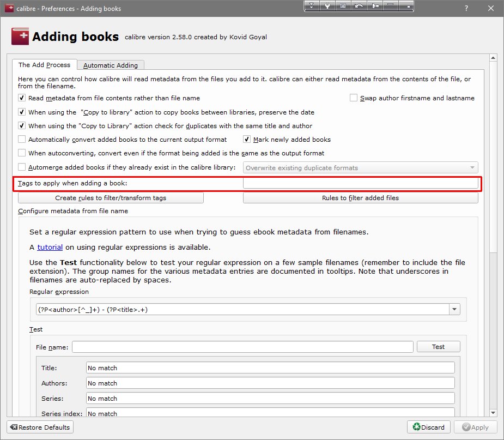Click the question mark help icon in the title bar
The width and height of the screenshot is (504, 440).
(x=466, y=8)
